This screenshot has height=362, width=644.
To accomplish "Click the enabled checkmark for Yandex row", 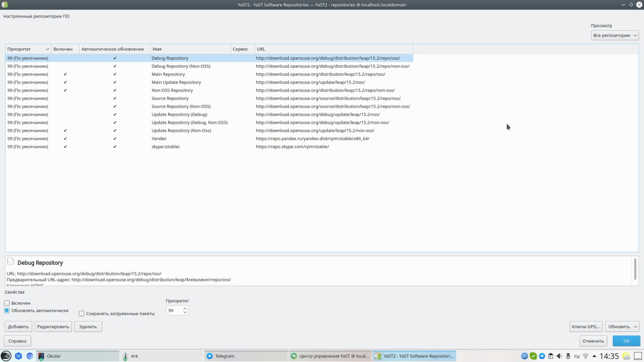I will click(65, 139).
